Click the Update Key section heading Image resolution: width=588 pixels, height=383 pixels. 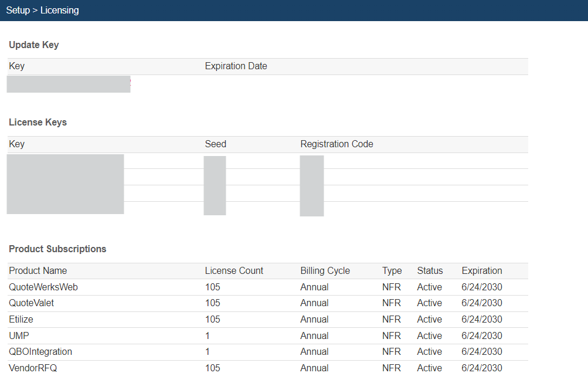pos(34,45)
